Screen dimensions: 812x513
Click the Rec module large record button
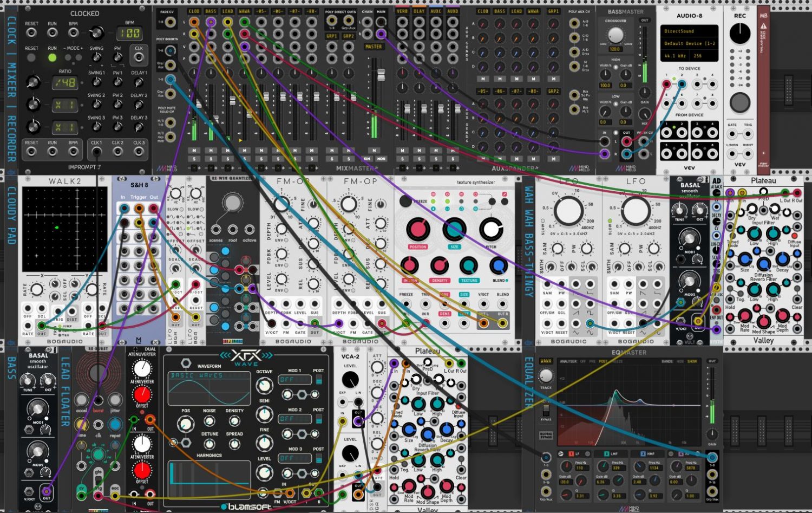pos(740,102)
